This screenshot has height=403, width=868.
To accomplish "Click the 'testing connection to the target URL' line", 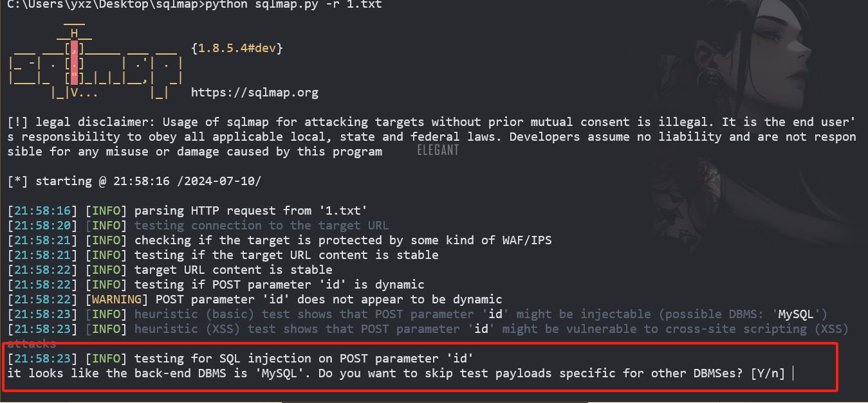I will (198, 226).
